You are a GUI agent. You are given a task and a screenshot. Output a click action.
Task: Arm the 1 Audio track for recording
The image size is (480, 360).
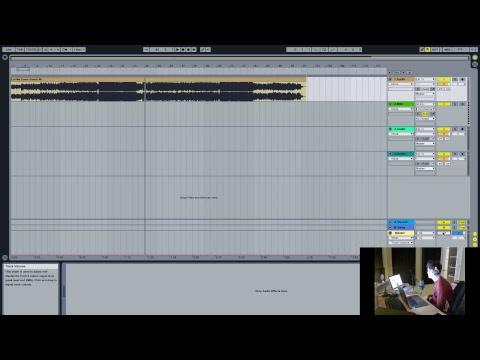[462, 79]
